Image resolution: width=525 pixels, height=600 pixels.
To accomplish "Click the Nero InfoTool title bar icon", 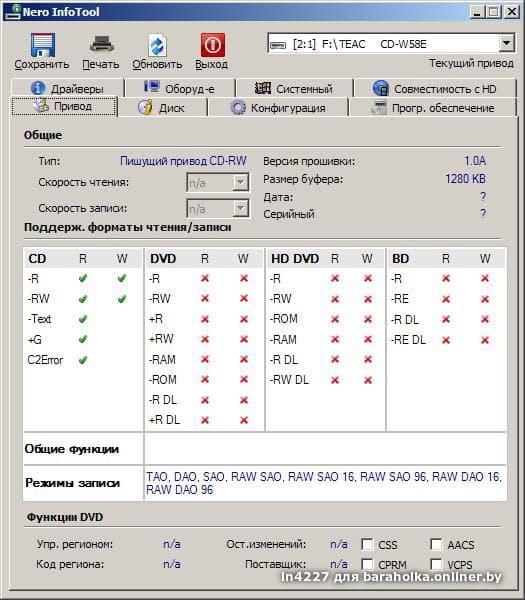I will [x=13, y=11].
